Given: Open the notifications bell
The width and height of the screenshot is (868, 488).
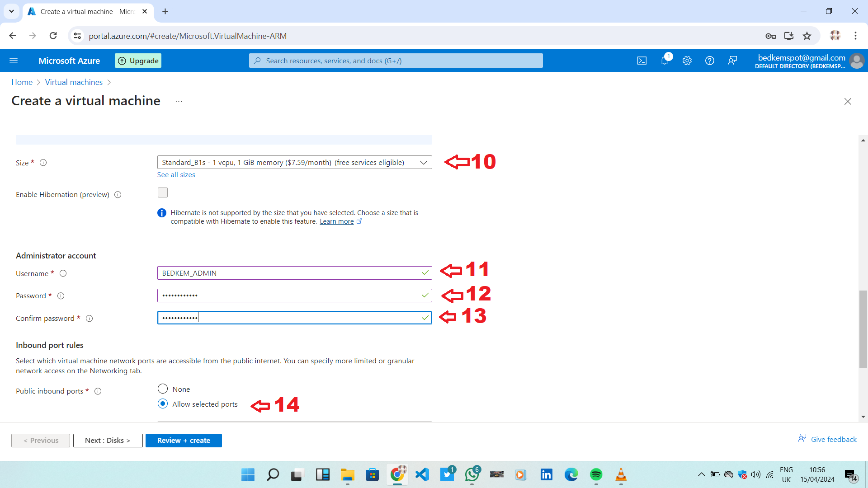Looking at the screenshot, I should point(665,61).
